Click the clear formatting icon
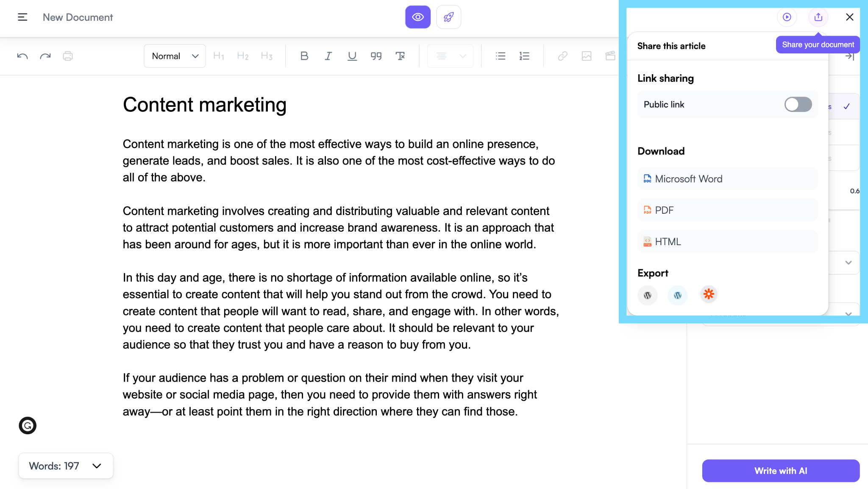The width and height of the screenshot is (868, 489). pos(400,56)
